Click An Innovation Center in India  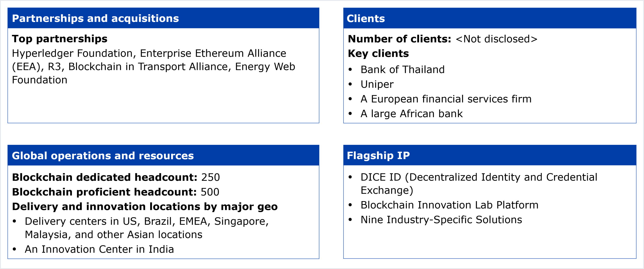(x=99, y=249)
